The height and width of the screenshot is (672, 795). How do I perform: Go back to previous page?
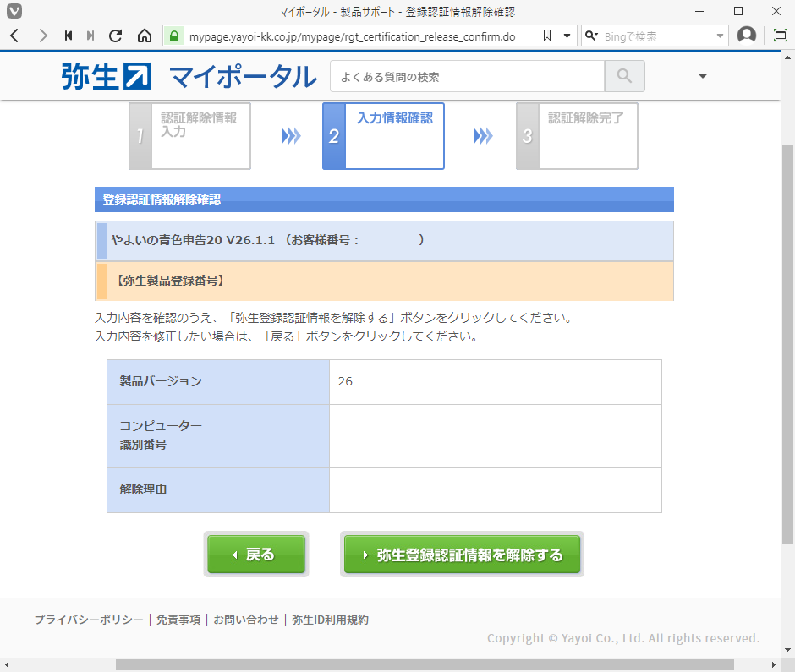[x=14, y=36]
